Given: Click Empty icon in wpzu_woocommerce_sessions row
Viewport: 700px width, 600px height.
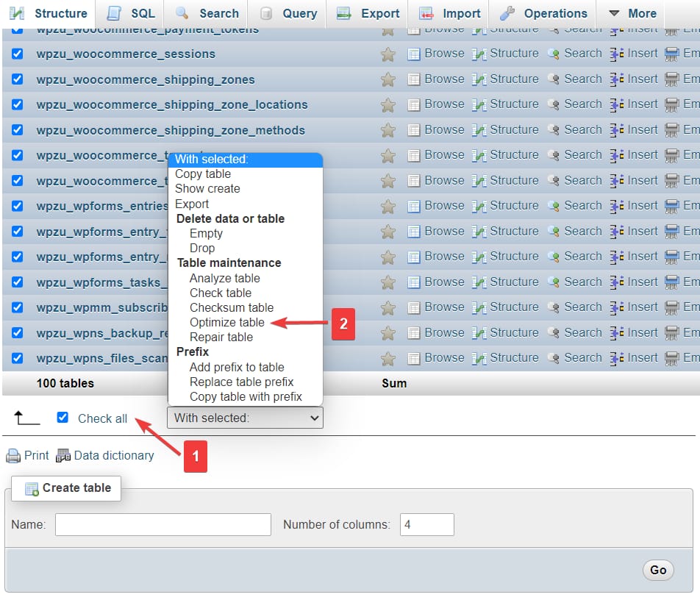Looking at the screenshot, I should 671,54.
